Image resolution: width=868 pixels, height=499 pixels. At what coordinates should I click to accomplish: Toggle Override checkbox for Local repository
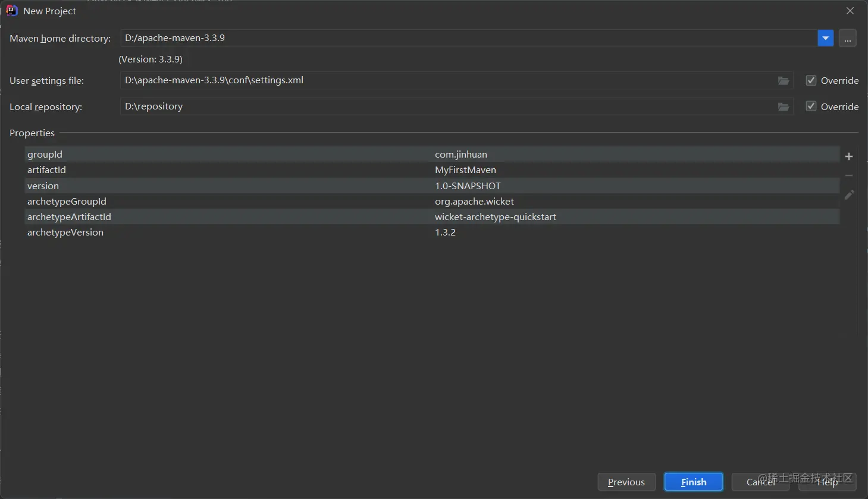click(x=811, y=106)
